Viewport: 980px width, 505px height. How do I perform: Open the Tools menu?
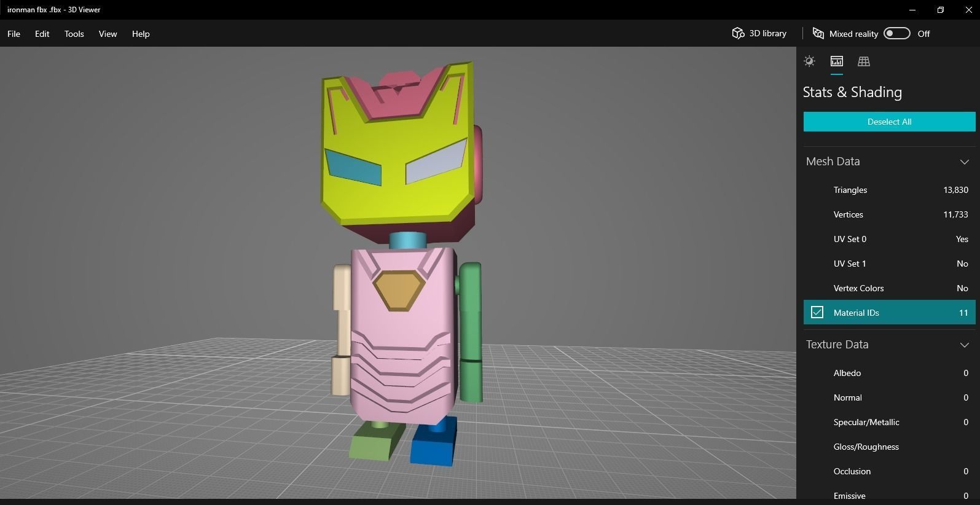[x=74, y=34]
